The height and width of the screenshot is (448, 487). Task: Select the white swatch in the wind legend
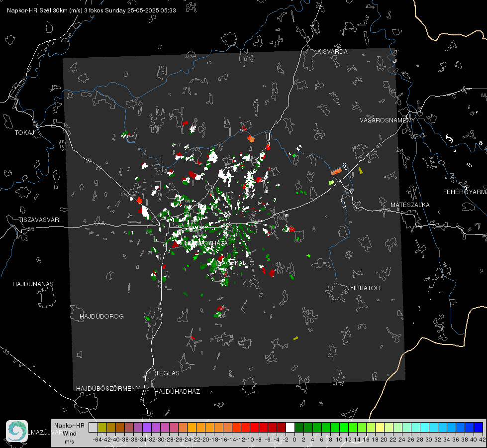click(290, 427)
